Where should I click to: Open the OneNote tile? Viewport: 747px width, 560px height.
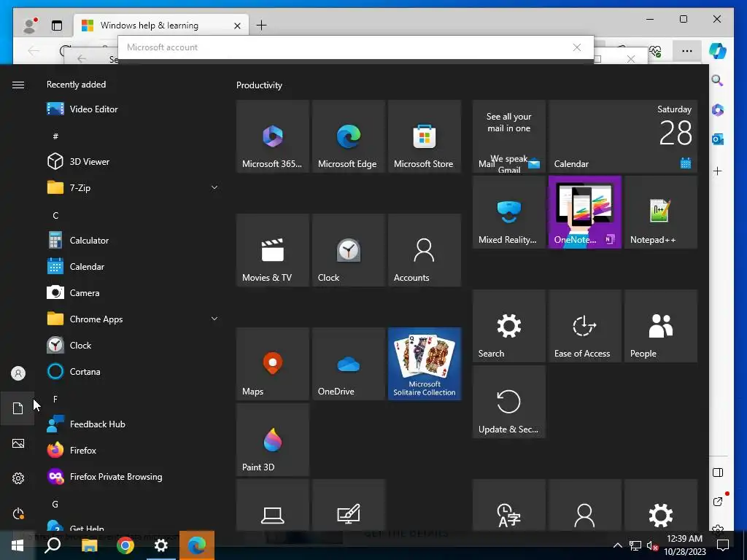[584, 212]
